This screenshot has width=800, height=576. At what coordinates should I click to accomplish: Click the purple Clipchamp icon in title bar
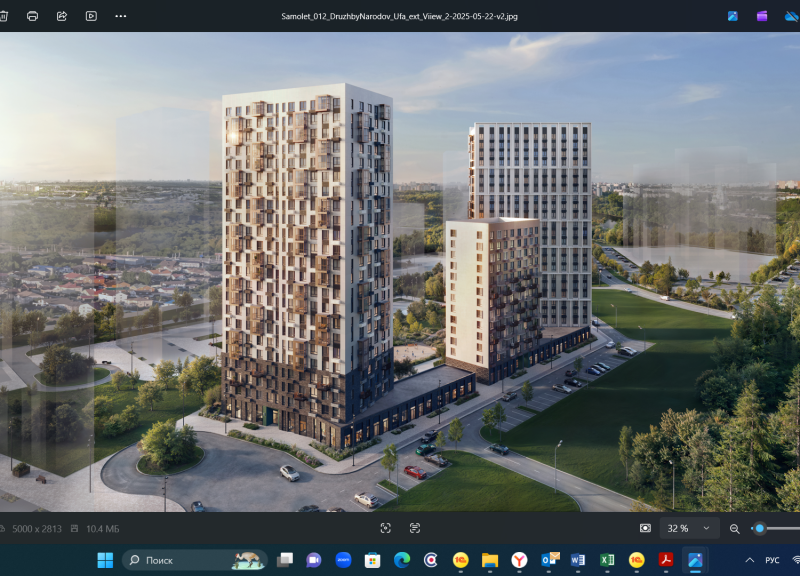pyautogui.click(x=763, y=16)
